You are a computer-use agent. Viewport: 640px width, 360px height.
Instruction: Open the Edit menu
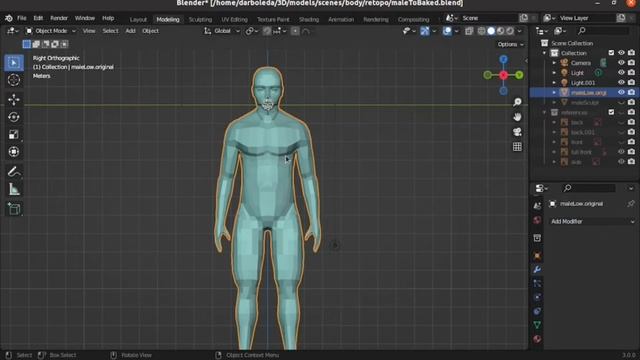point(38,18)
